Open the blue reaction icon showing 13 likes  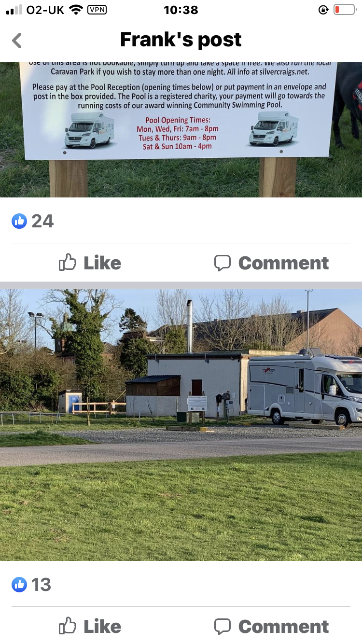point(19,585)
